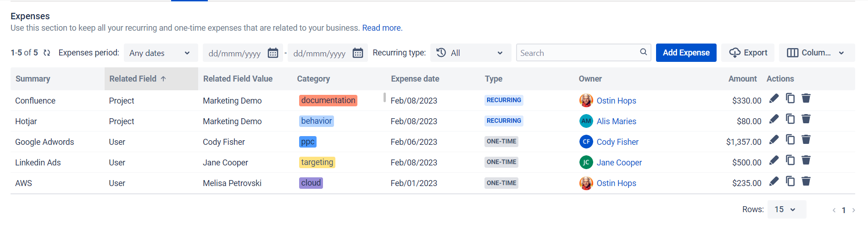This screenshot has height=225, width=868.
Task: Open Jane Cooper owner link
Action: [619, 163]
